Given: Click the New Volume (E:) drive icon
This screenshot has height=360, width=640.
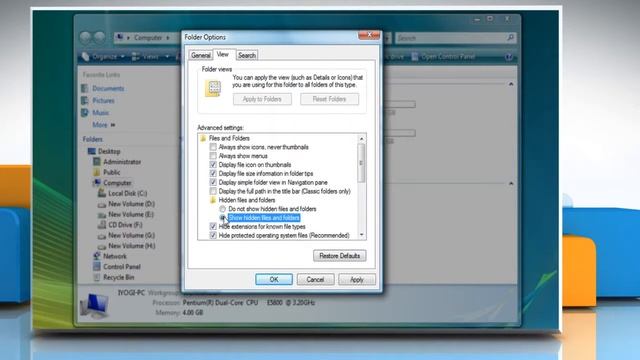Looking at the screenshot, I should [102, 215].
